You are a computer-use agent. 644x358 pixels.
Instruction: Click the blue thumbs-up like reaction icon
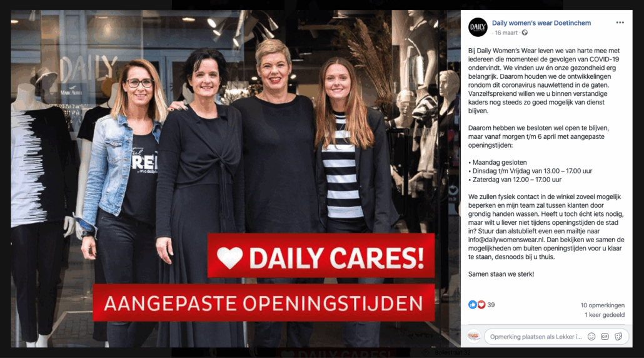point(472,305)
